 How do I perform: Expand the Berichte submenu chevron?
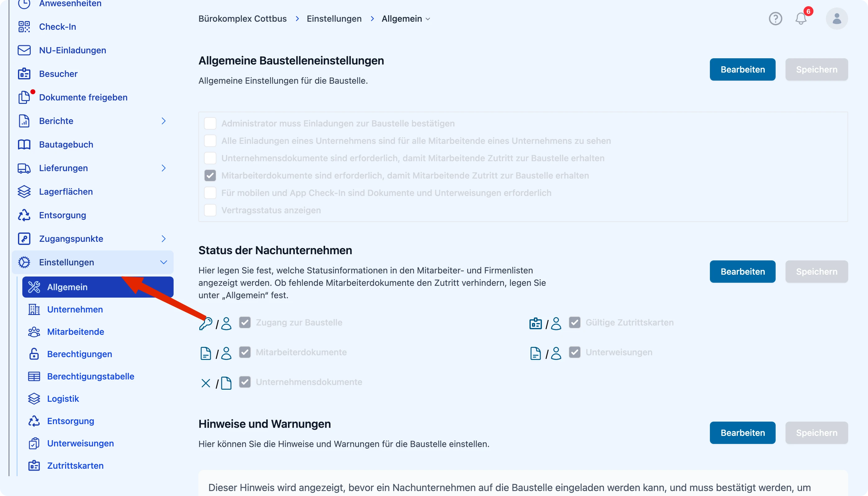tap(164, 121)
